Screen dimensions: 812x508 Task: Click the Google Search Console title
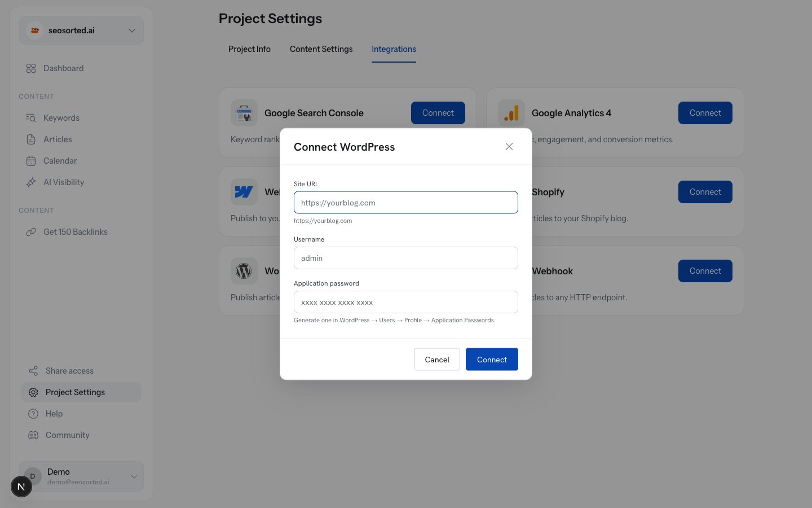tap(314, 113)
